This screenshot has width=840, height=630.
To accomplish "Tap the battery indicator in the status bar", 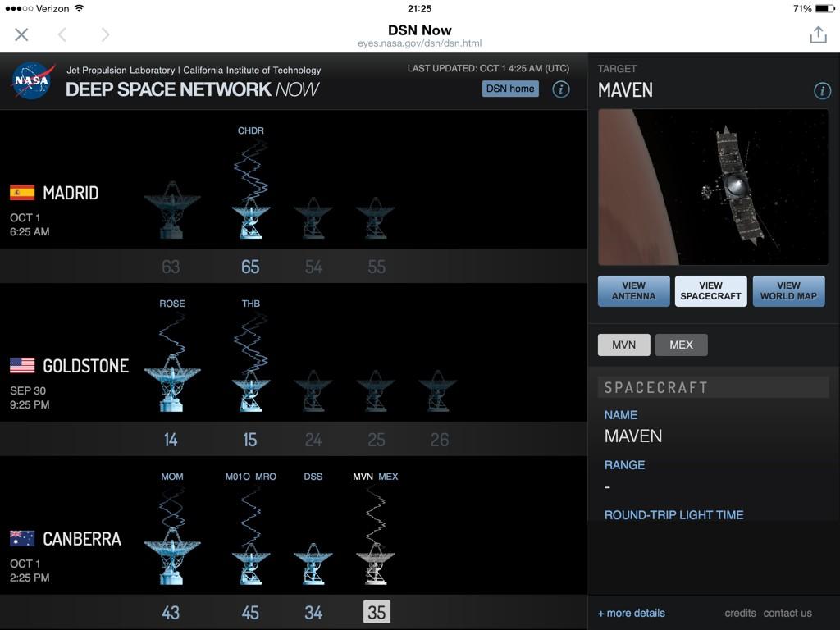I will pyautogui.click(x=824, y=8).
